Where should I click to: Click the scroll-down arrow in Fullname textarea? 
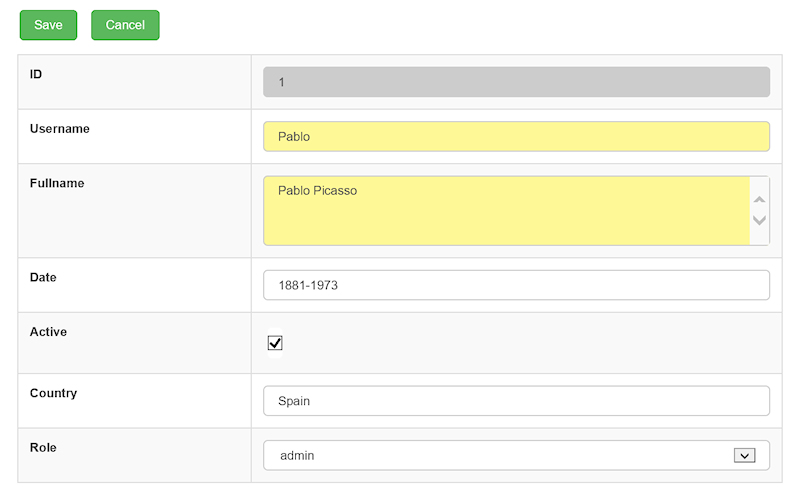[759, 220]
